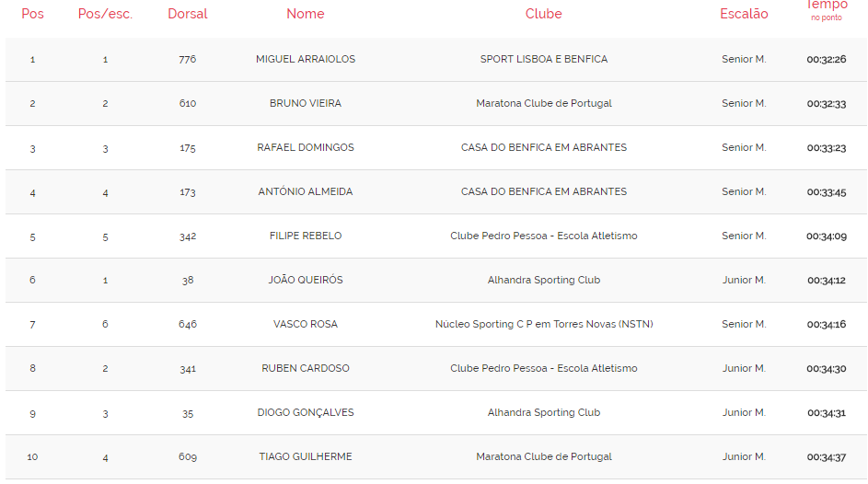Select the TIAGO GUILHERME name
The width and height of the screenshot is (868, 484).
click(305, 456)
